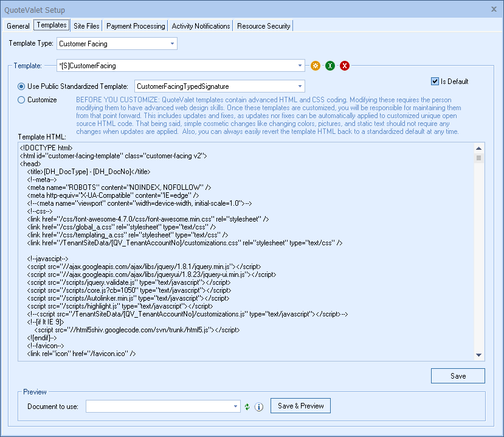Select Use Public Standardized Template radio button
The width and height of the screenshot is (504, 437).
pos(21,86)
